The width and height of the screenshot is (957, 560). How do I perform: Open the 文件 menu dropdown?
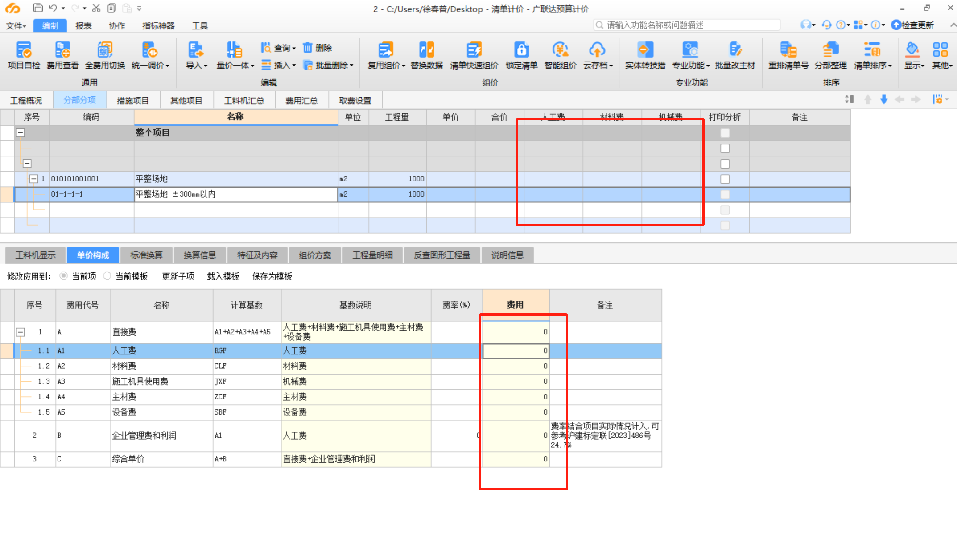[16, 26]
